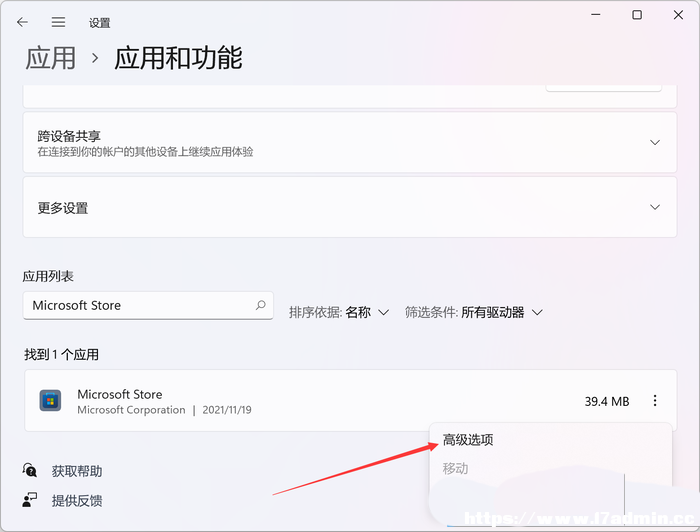This screenshot has width=700, height=532.
Task: Open the 提供反馈 link
Action: 77,500
